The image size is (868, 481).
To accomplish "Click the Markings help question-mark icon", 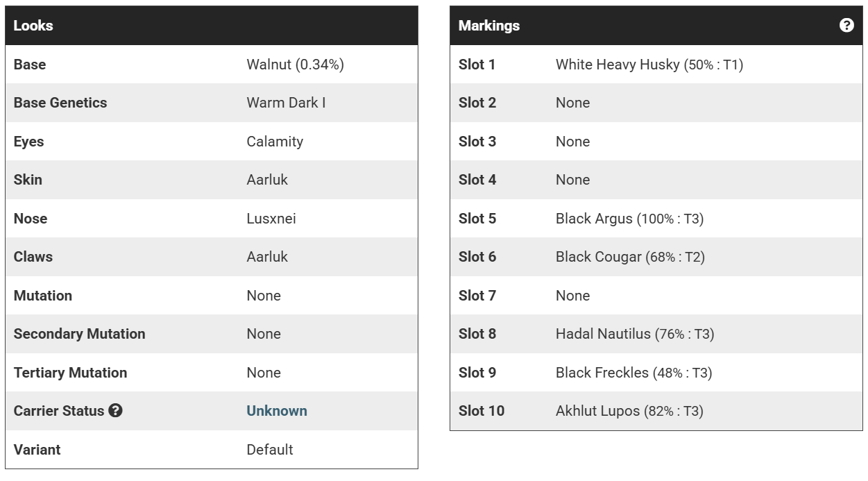I will [846, 26].
